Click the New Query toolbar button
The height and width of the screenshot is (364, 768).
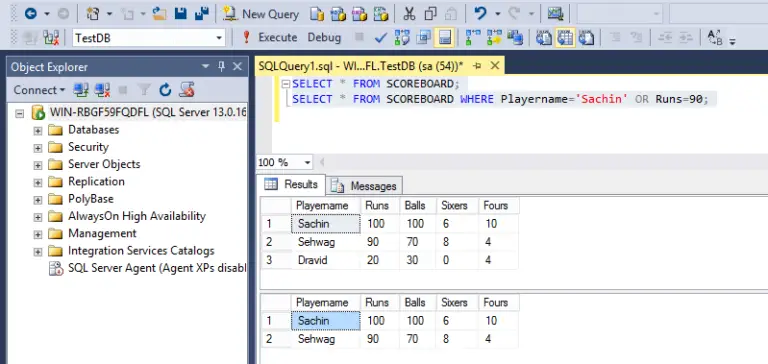point(260,14)
